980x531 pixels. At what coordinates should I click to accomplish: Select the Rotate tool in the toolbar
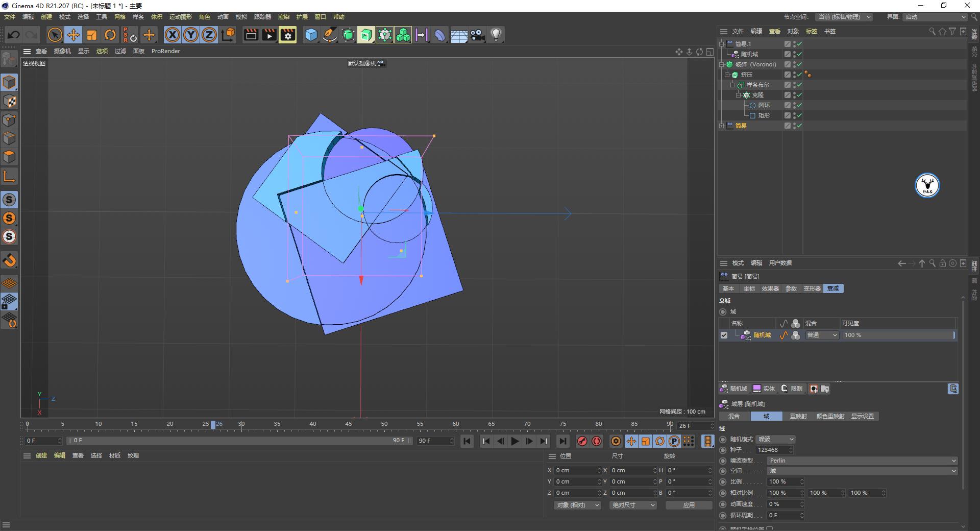110,35
